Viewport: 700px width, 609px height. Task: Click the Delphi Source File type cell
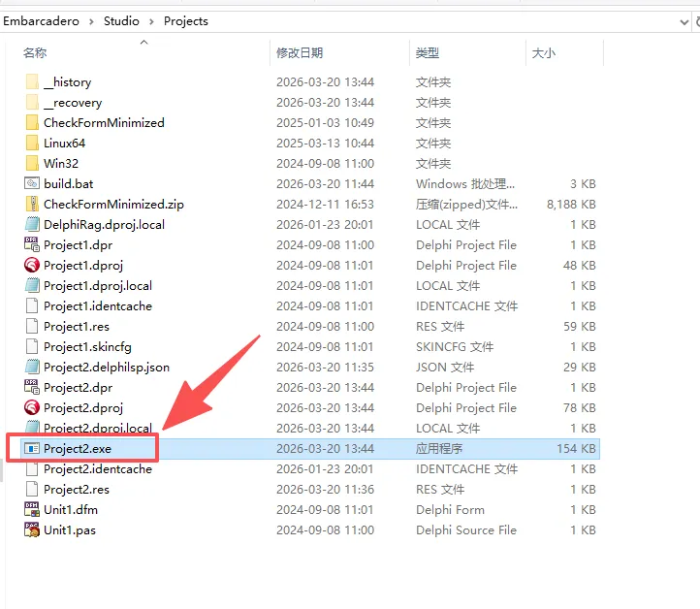pos(466,530)
